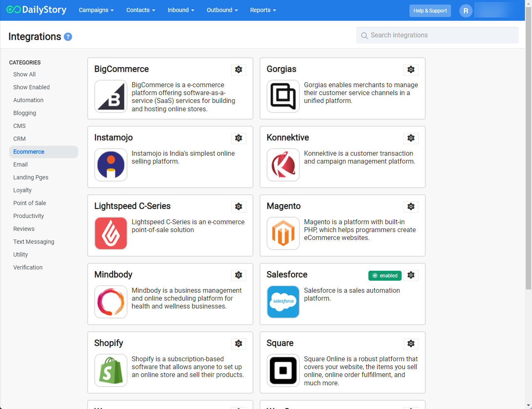Click the Konnektive description text

tap(360, 157)
